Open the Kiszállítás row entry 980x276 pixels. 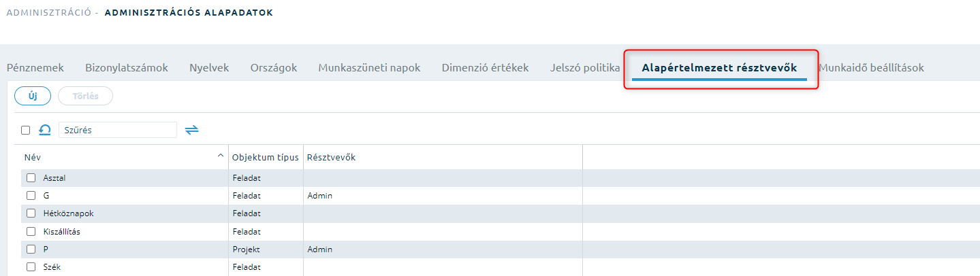pyautogui.click(x=62, y=232)
